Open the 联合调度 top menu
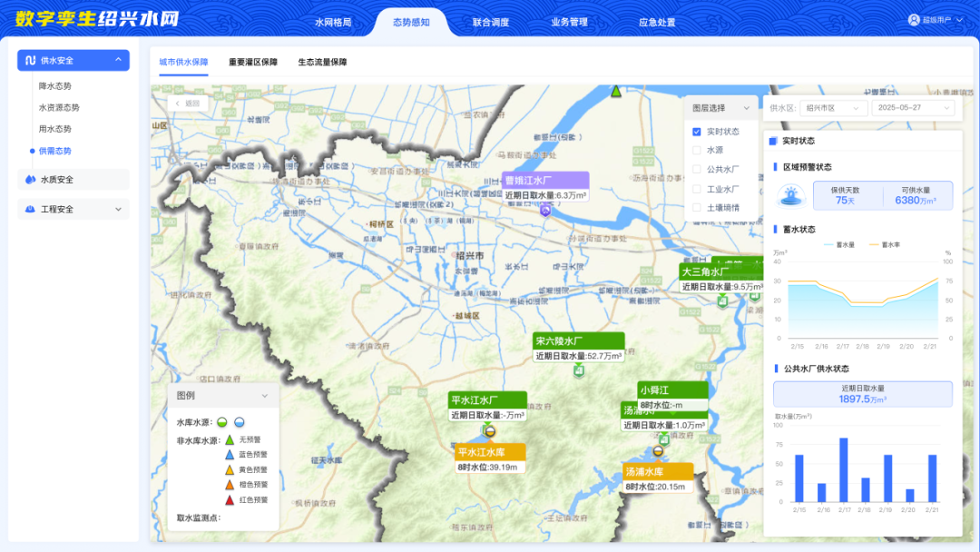Screen dimensions: 980x552 tap(491, 23)
